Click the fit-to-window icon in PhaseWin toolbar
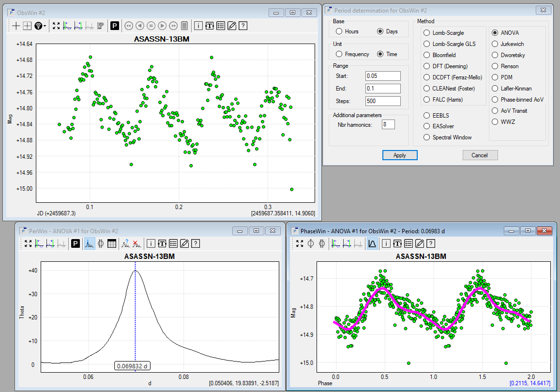The width and height of the screenshot is (560, 392). click(300, 243)
